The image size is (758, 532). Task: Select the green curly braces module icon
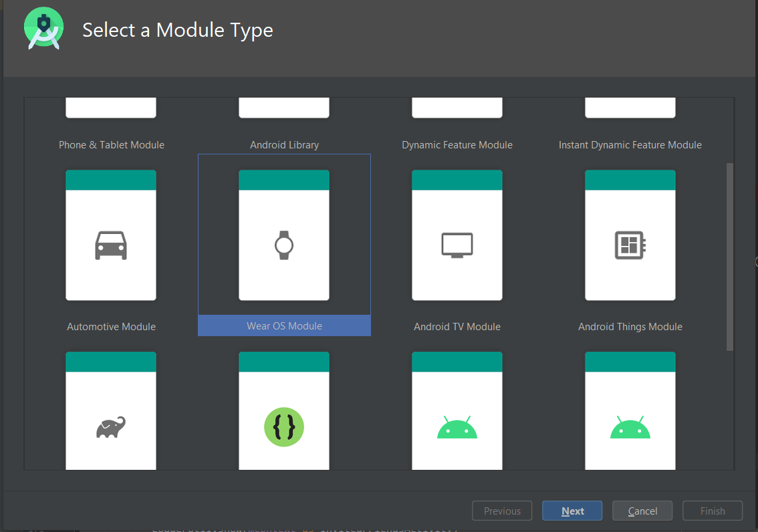point(284,427)
